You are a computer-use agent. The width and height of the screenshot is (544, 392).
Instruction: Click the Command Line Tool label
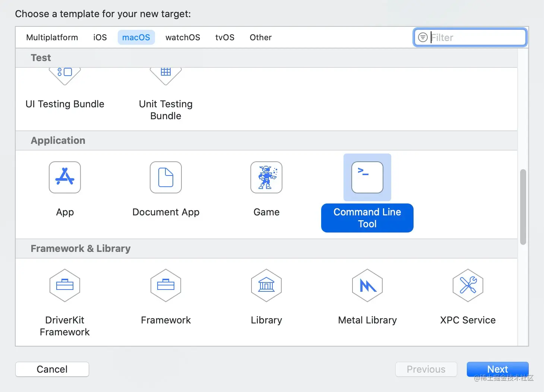(x=367, y=218)
